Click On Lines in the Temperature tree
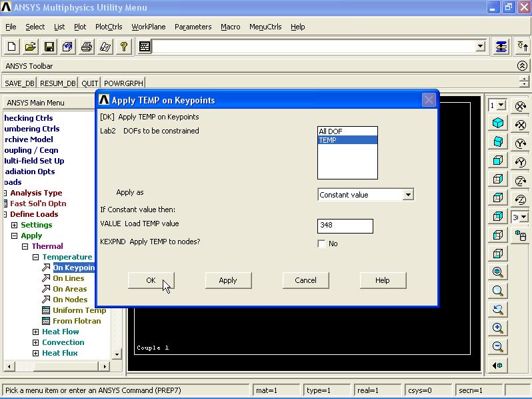532x399 pixels. coord(68,278)
